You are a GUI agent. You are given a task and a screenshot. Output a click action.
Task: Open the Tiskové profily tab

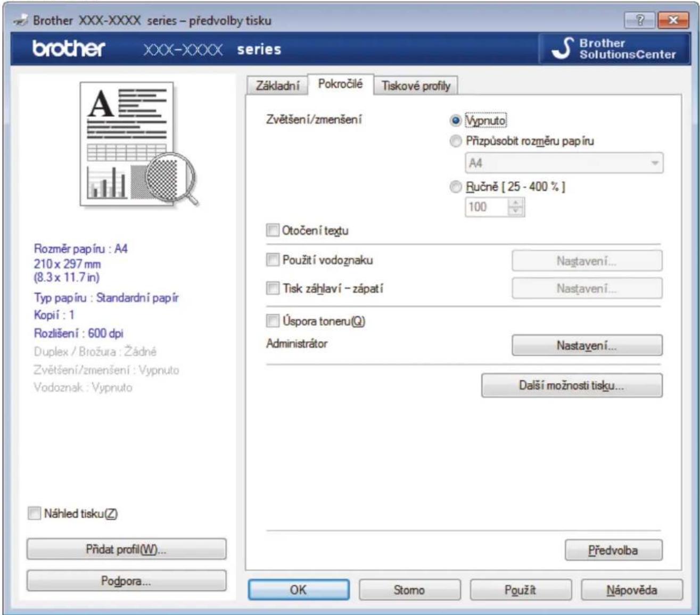coord(416,86)
